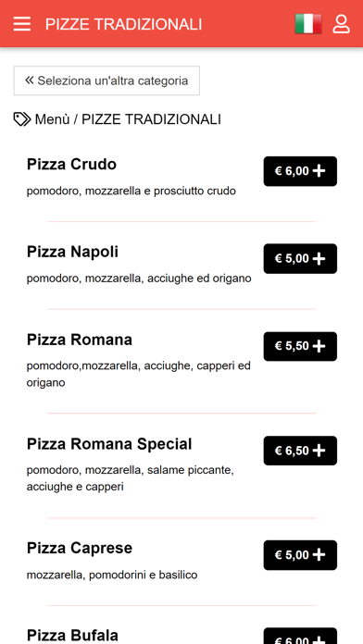The height and width of the screenshot is (644, 363).
Task: Add Pizza Romana Special with the € 6,50 plus button
Action: tap(300, 451)
